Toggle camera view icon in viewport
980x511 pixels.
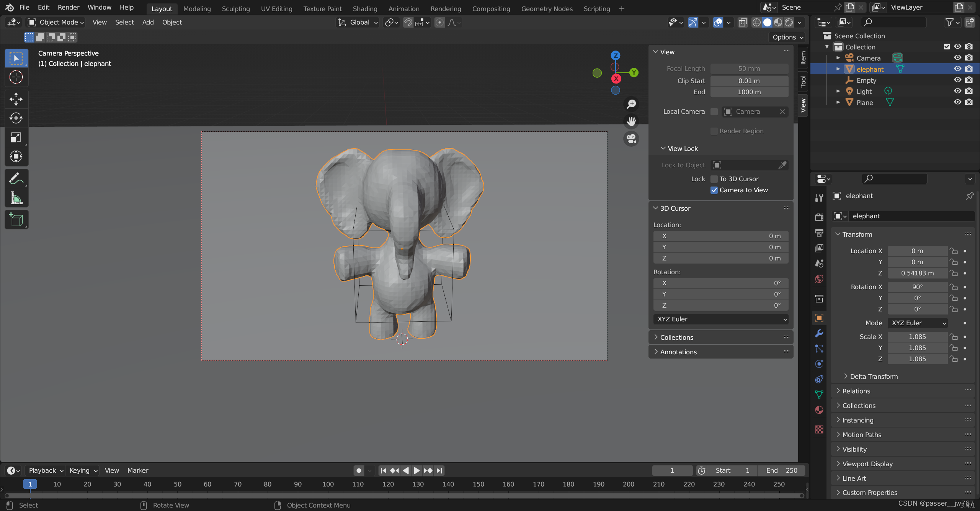click(631, 139)
